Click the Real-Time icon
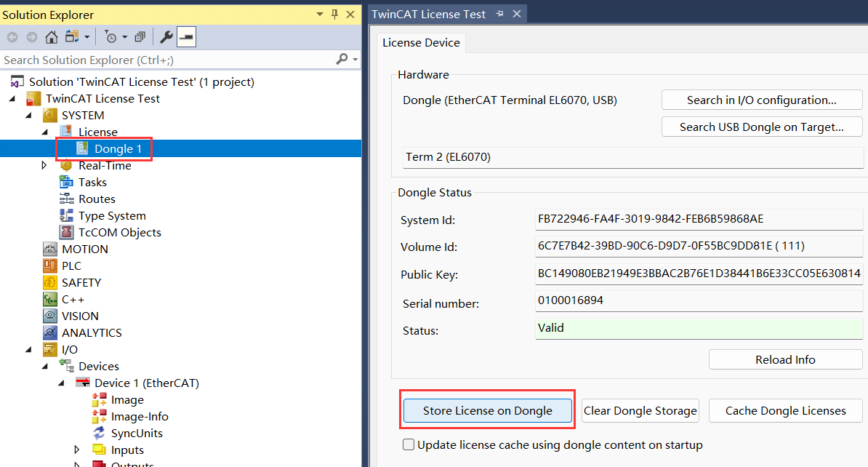Screen dimensions: 868x467 (x=66, y=166)
